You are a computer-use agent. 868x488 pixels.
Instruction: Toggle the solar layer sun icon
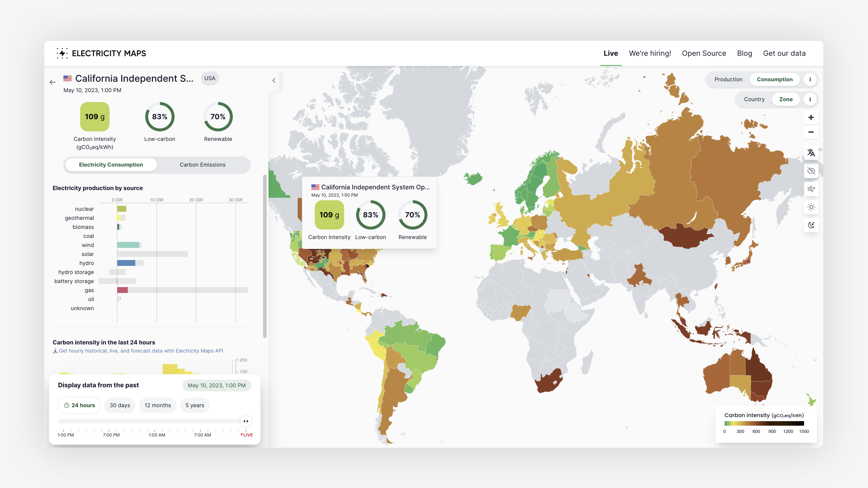pyautogui.click(x=811, y=207)
